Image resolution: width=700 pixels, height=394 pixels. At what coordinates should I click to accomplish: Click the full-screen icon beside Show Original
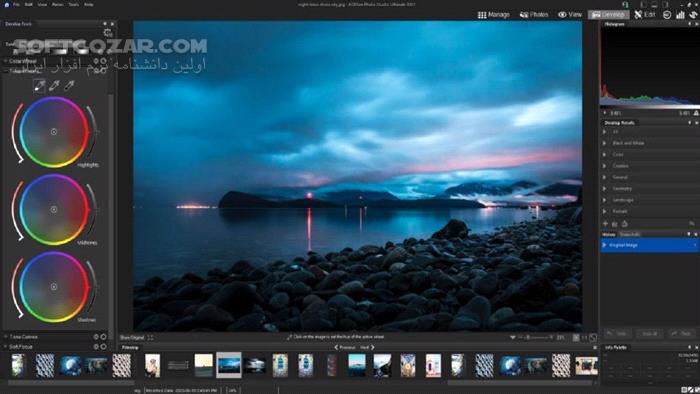pos(150,338)
